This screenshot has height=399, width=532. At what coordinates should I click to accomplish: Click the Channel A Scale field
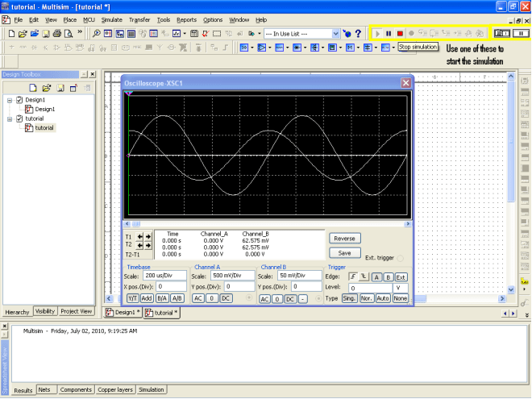tap(232, 276)
